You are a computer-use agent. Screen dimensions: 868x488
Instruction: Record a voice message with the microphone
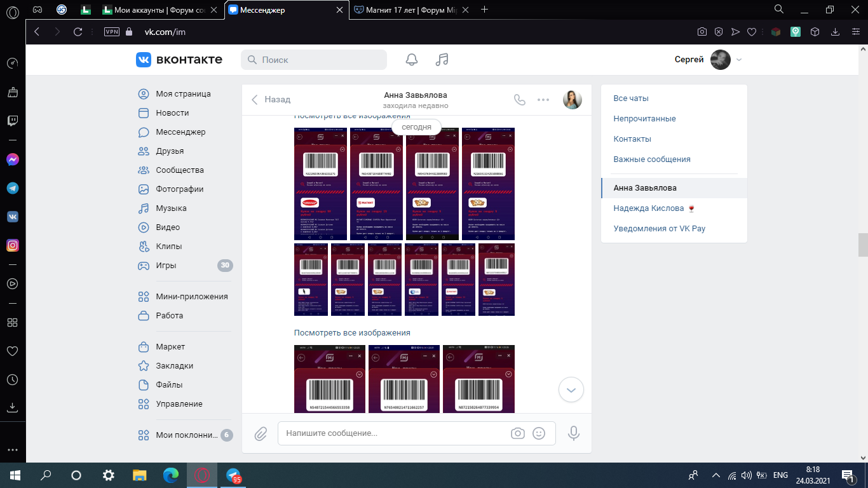pyautogui.click(x=573, y=433)
